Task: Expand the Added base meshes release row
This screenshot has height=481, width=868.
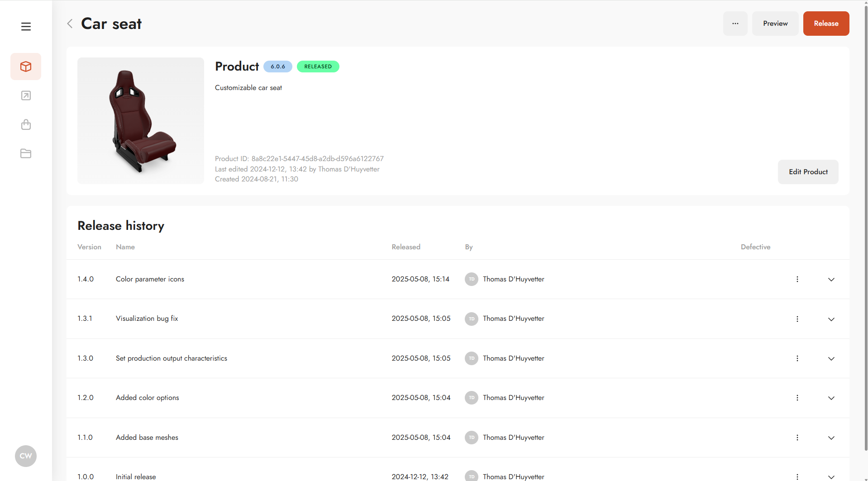Action: tap(831, 438)
